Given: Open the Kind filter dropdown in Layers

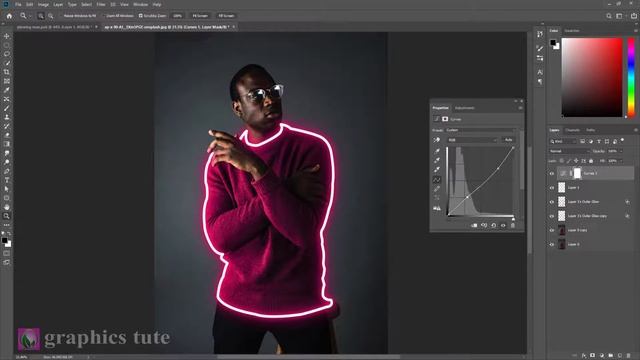Looking at the screenshot, I should coord(563,141).
